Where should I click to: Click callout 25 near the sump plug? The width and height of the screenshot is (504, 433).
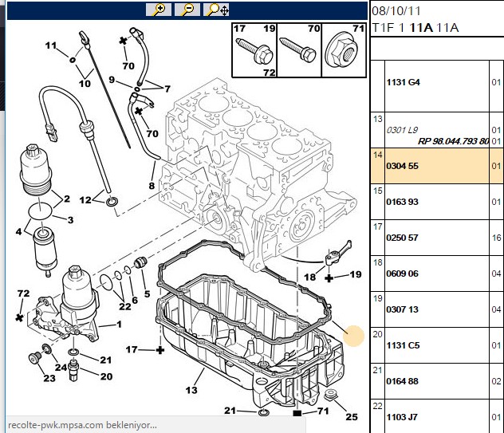click(x=352, y=417)
